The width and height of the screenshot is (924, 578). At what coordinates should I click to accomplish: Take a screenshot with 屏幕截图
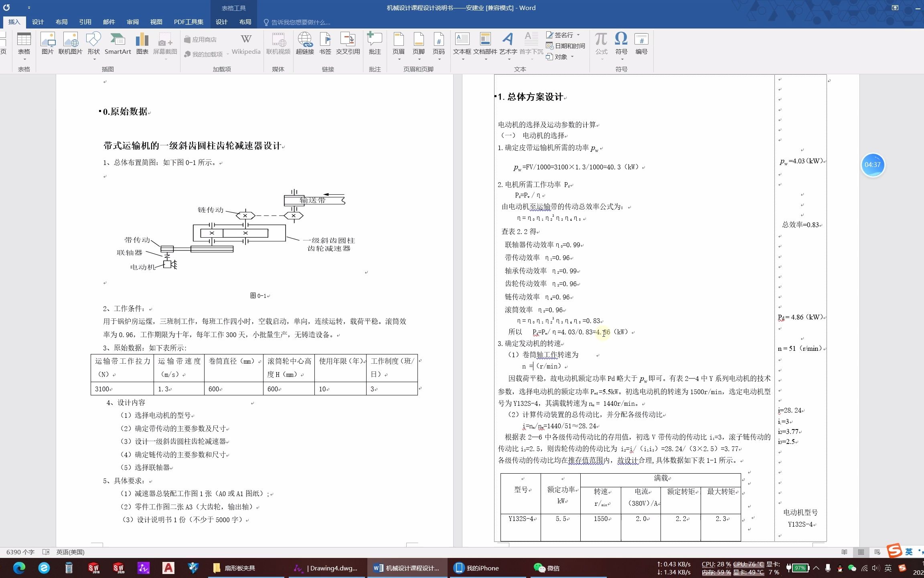[x=164, y=44]
